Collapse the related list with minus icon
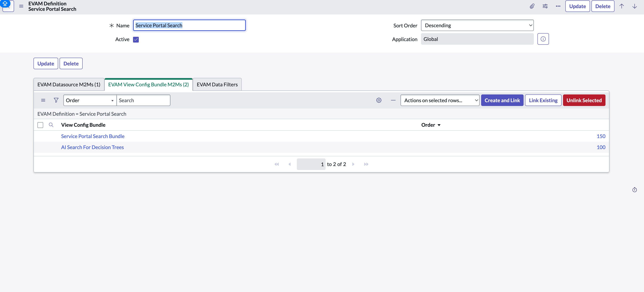 pyautogui.click(x=393, y=100)
